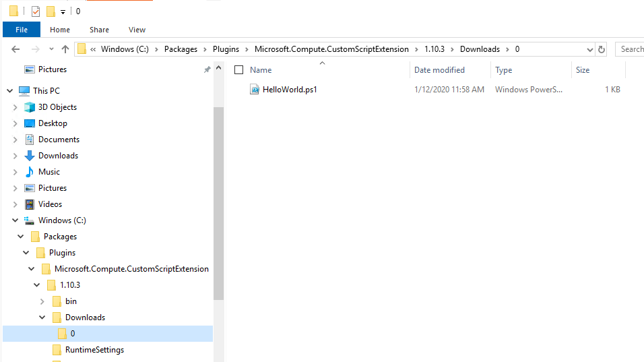The width and height of the screenshot is (644, 362).
Task: Click the Pictures icon under This PC
Action: [x=30, y=188]
